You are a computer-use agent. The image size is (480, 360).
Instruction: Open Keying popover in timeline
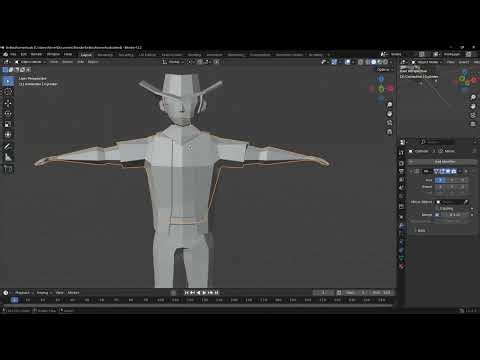click(43, 293)
